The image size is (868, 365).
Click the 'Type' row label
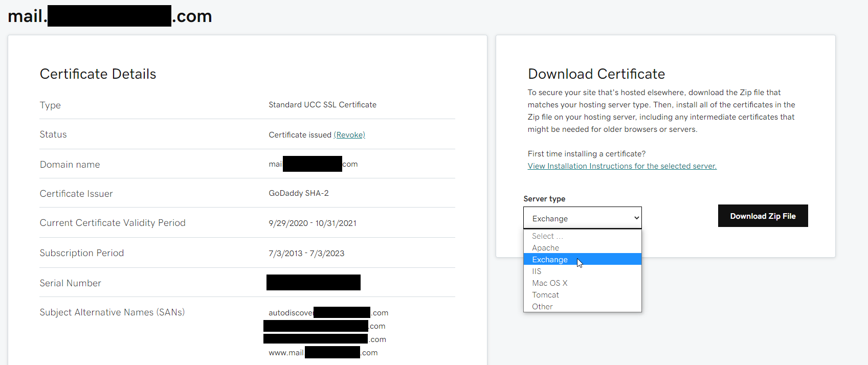50,105
